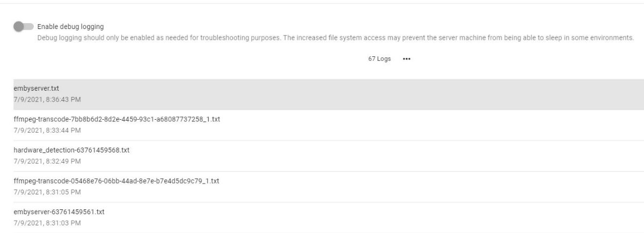Click the '67 Logs' count label
Viewport: 644px width, 233px height.
pyautogui.click(x=379, y=59)
